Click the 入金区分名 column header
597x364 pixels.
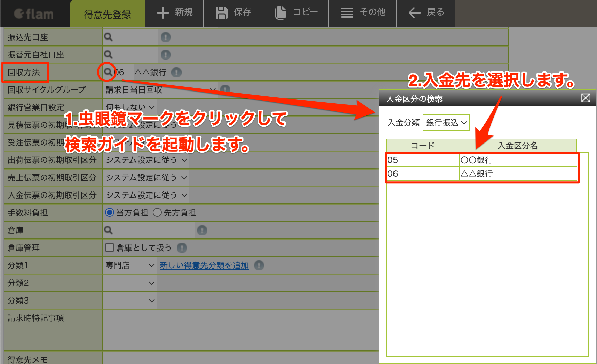point(518,146)
